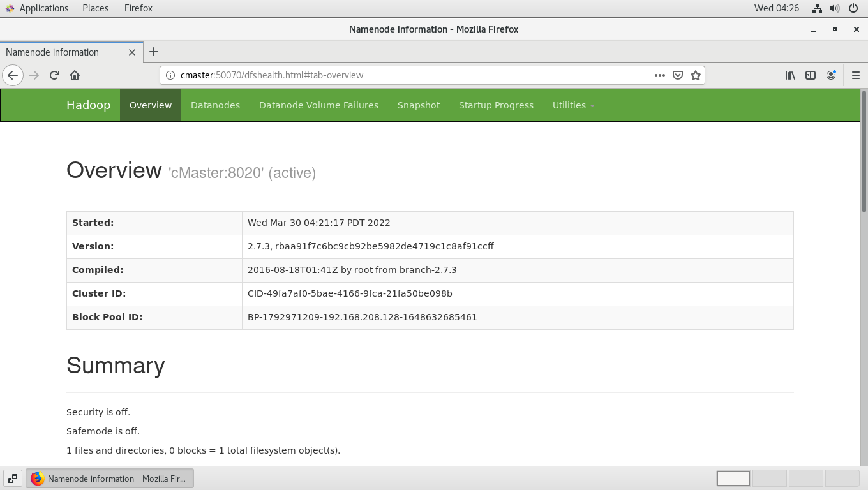Click the system volume speaker icon
Screen dimensions: 868x490
tap(835, 8)
